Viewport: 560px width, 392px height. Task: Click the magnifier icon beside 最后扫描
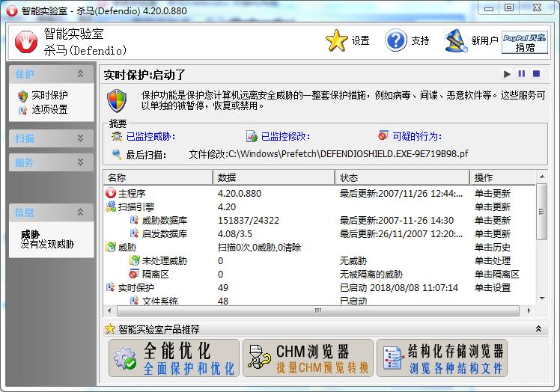coord(117,155)
